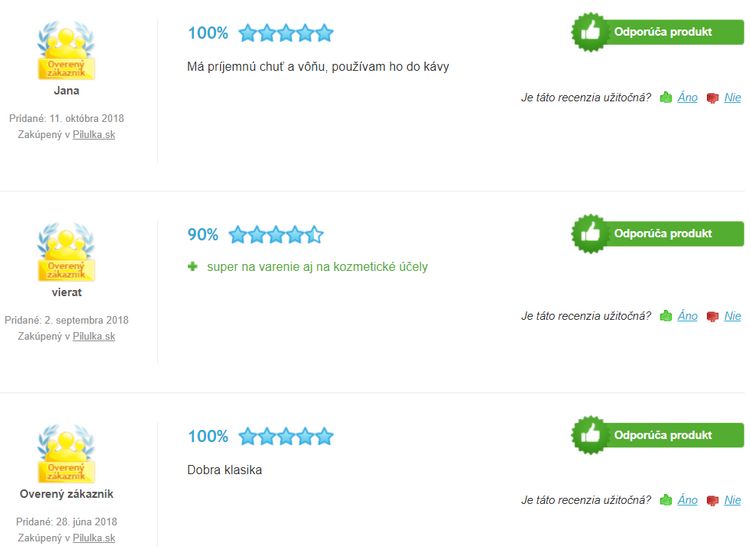Click green thumbs-up icon on vierat's review
The image size is (750, 547).
(666, 316)
